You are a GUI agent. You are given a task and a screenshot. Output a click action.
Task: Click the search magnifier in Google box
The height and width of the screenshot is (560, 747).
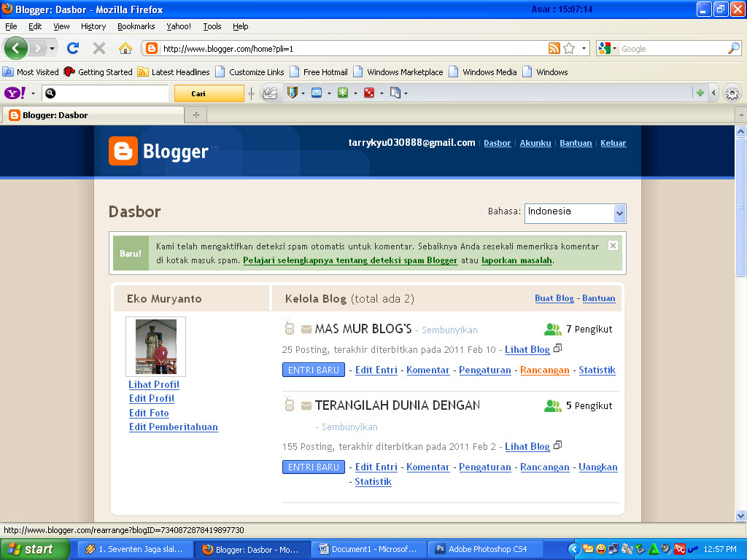(734, 48)
